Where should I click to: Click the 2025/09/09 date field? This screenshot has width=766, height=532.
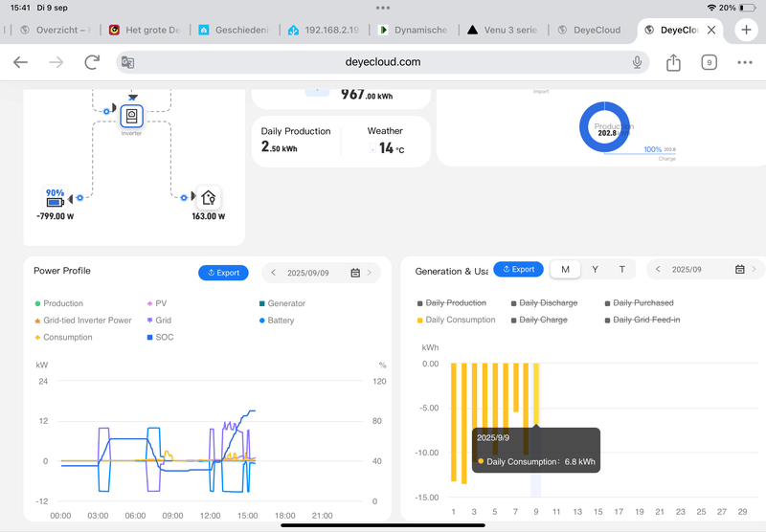(x=307, y=273)
